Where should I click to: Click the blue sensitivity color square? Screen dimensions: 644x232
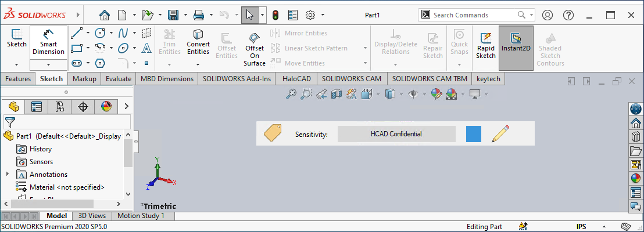474,134
